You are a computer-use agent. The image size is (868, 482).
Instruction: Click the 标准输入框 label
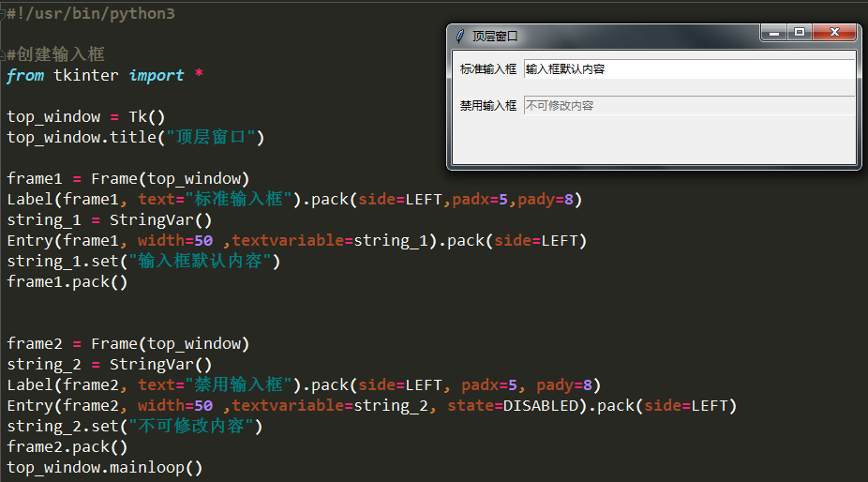pos(487,69)
